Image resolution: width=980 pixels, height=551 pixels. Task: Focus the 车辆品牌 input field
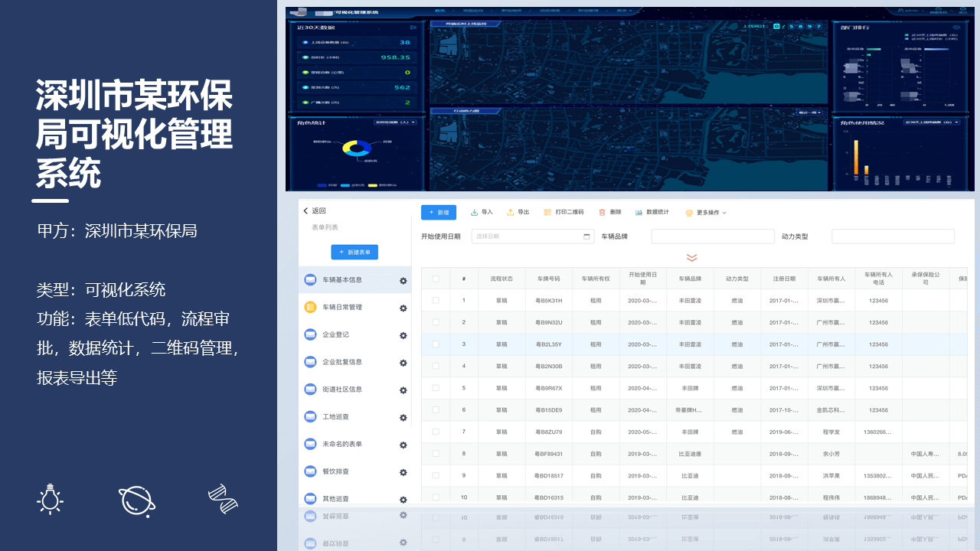[713, 236]
